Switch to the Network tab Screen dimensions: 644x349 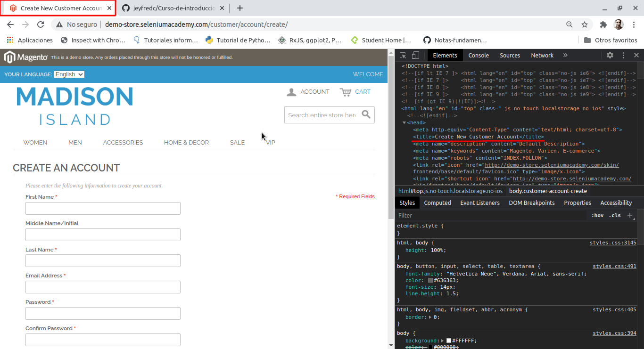pos(542,55)
